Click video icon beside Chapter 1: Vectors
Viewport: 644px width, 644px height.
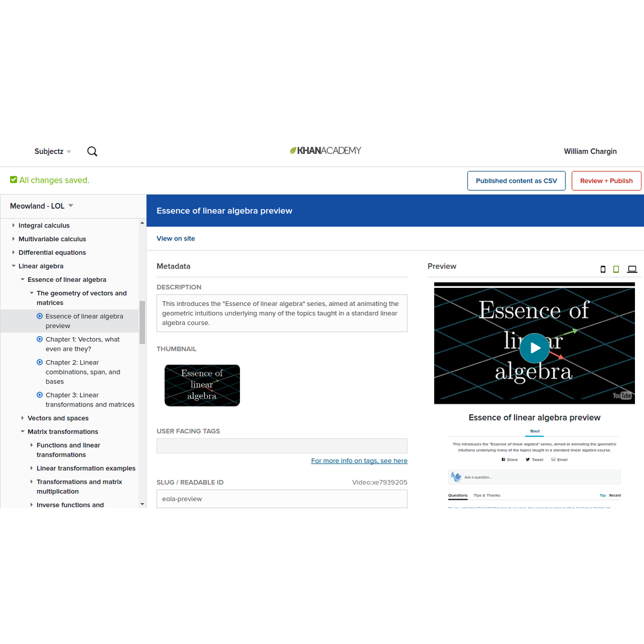point(40,339)
